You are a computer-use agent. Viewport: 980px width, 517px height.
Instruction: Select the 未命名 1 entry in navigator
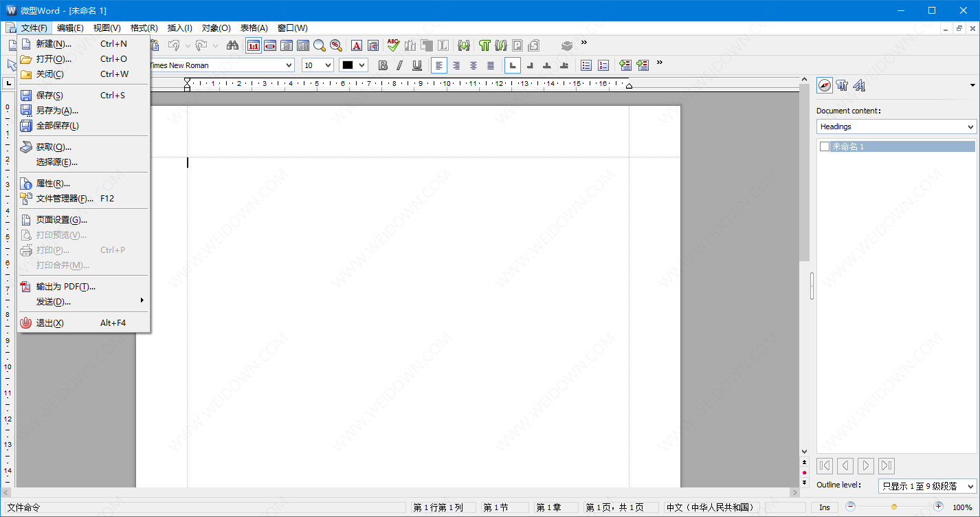click(x=902, y=146)
